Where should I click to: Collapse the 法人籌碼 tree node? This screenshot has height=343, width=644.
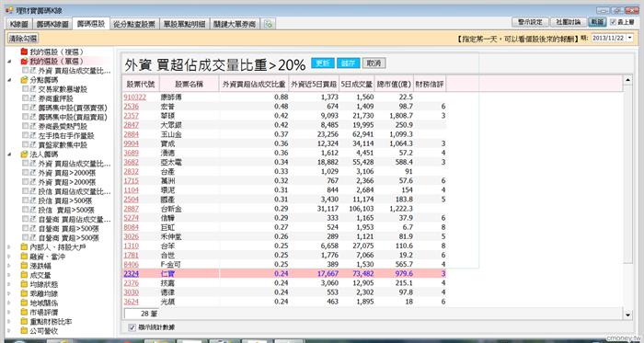coord(10,154)
